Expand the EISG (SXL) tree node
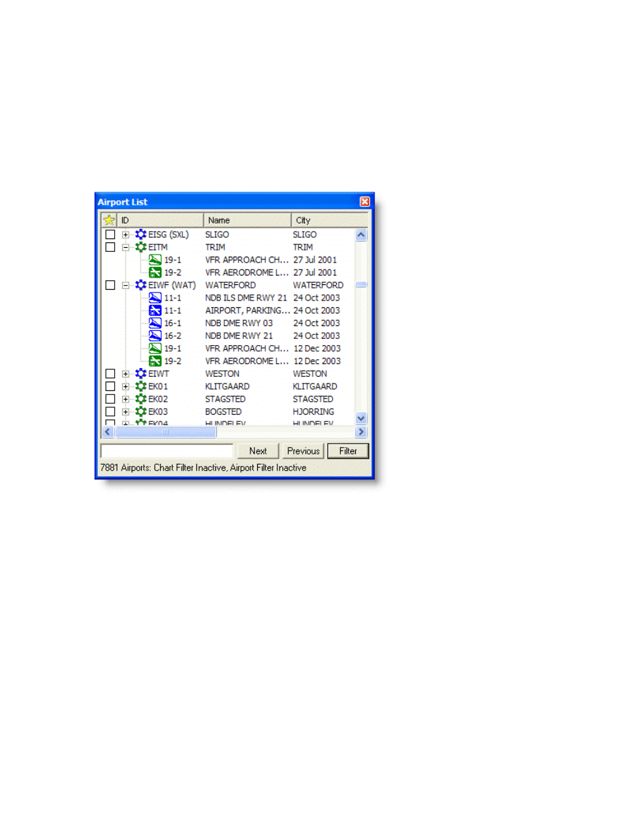This screenshot has width=644, height=834. click(126, 235)
